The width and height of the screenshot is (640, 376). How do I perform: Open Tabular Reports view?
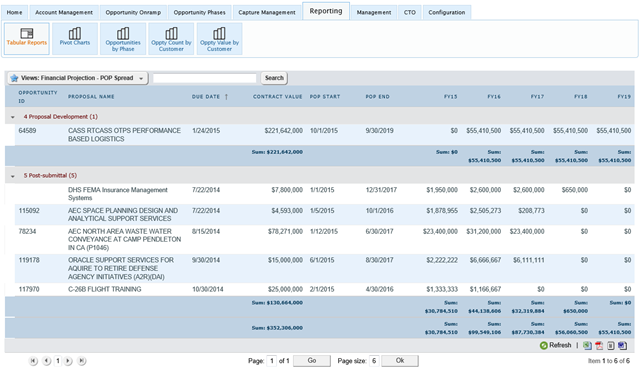(27, 38)
